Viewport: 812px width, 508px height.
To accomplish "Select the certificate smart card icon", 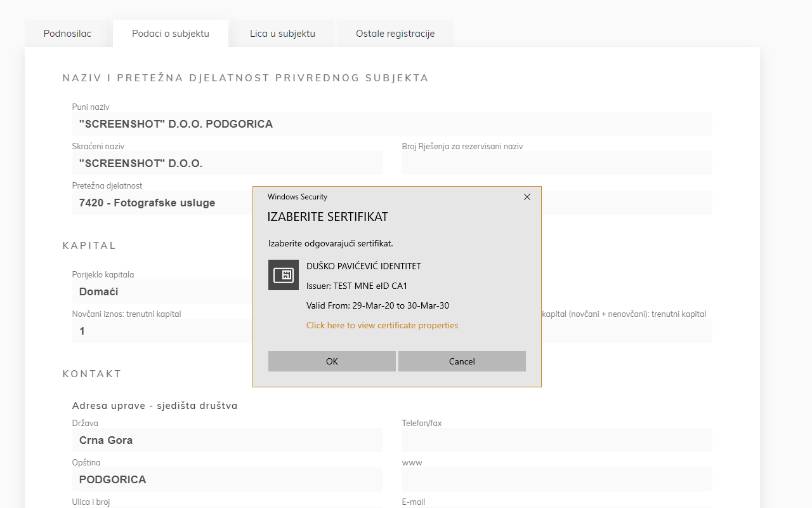I will (283, 275).
